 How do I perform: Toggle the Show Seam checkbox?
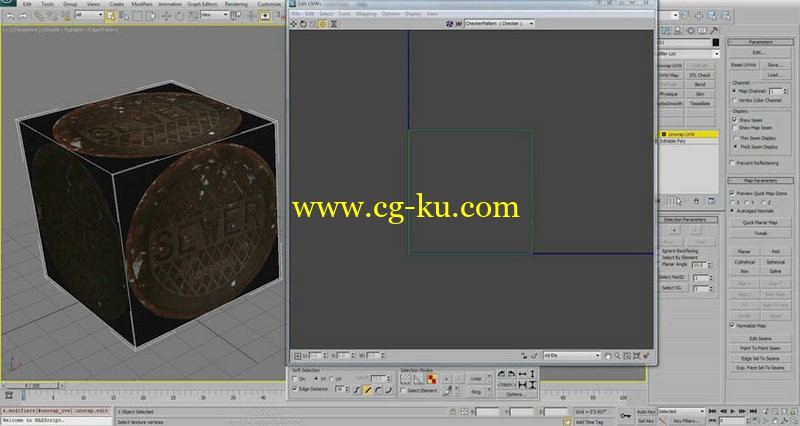click(734, 119)
